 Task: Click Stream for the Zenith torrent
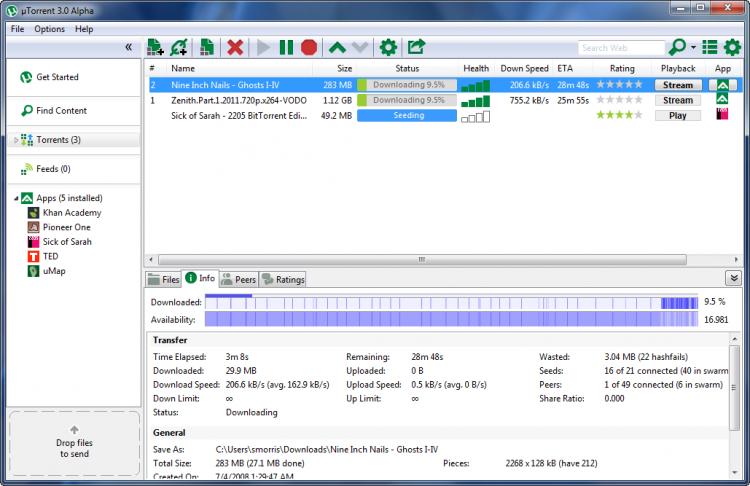(x=678, y=100)
